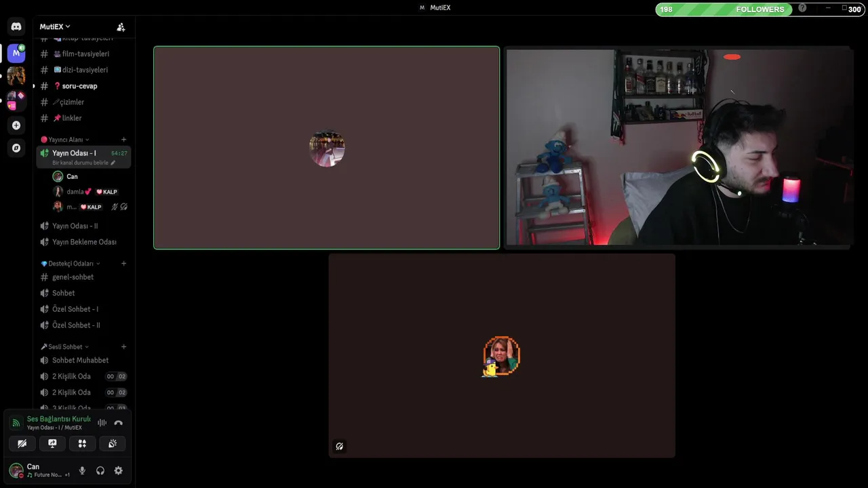Open the Can user profile panel
Image resolution: width=868 pixels, height=488 pixels.
[x=39, y=470]
